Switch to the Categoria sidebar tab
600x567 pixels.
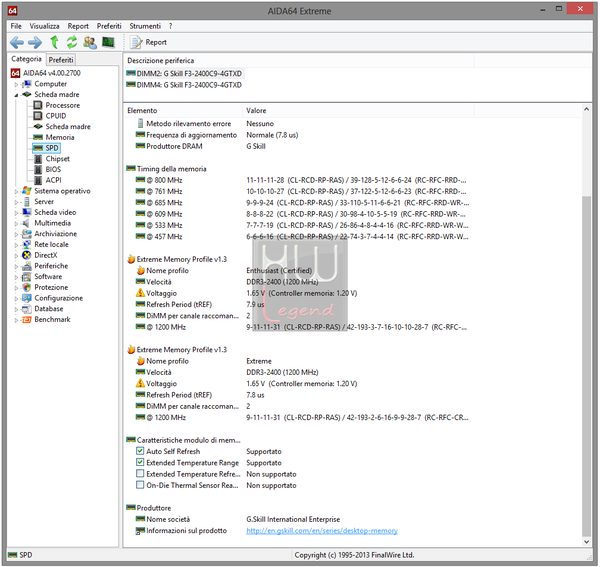click(x=26, y=59)
